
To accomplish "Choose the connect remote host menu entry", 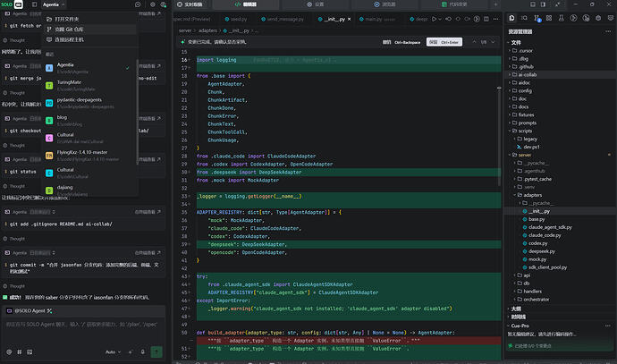I will click(x=89, y=39).
